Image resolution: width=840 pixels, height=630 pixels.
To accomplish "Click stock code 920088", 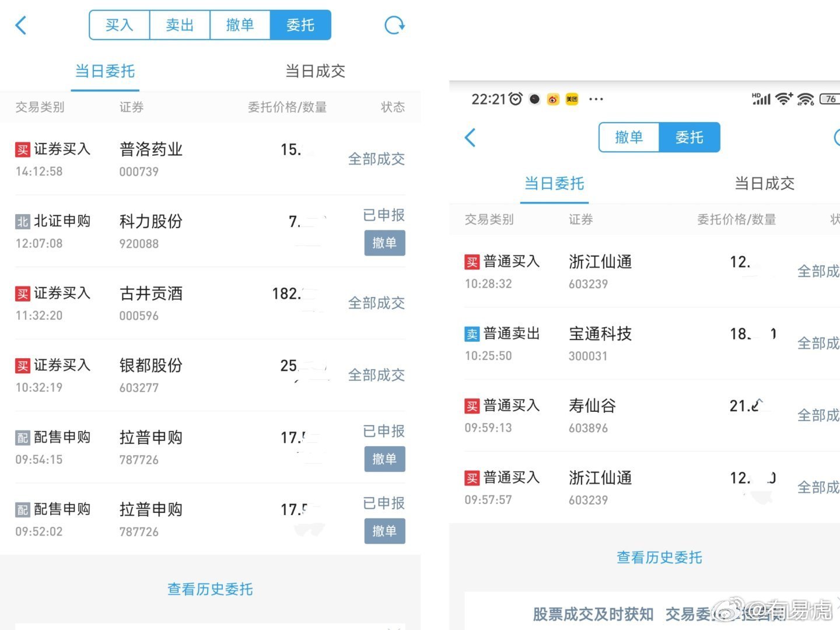I will 139,244.
